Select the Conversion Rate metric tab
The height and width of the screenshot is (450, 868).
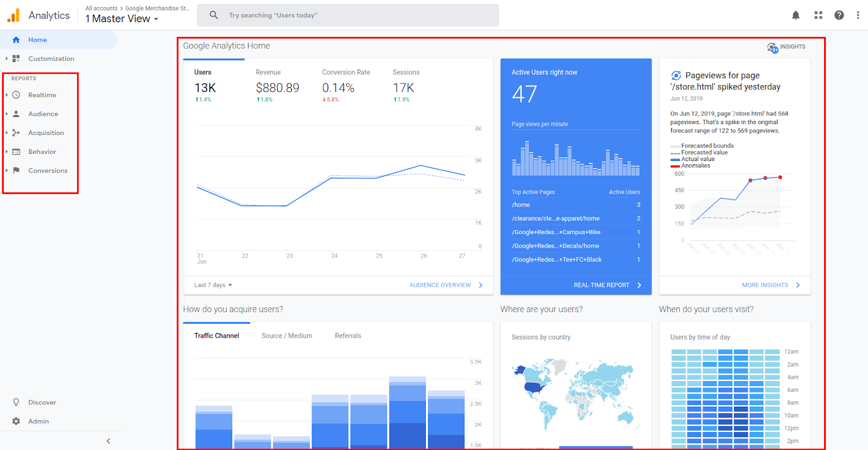point(346,85)
